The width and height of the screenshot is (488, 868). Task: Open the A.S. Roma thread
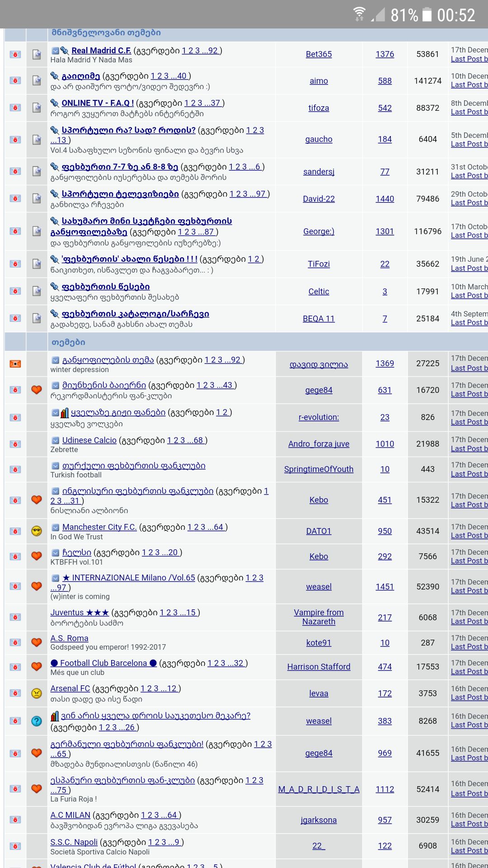coord(69,638)
